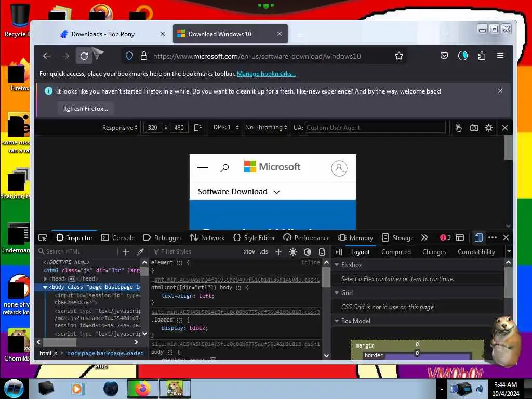Viewport: 532px width, 399px height.
Task: Toggle :hov pseudo-class panel
Action: (x=249, y=251)
